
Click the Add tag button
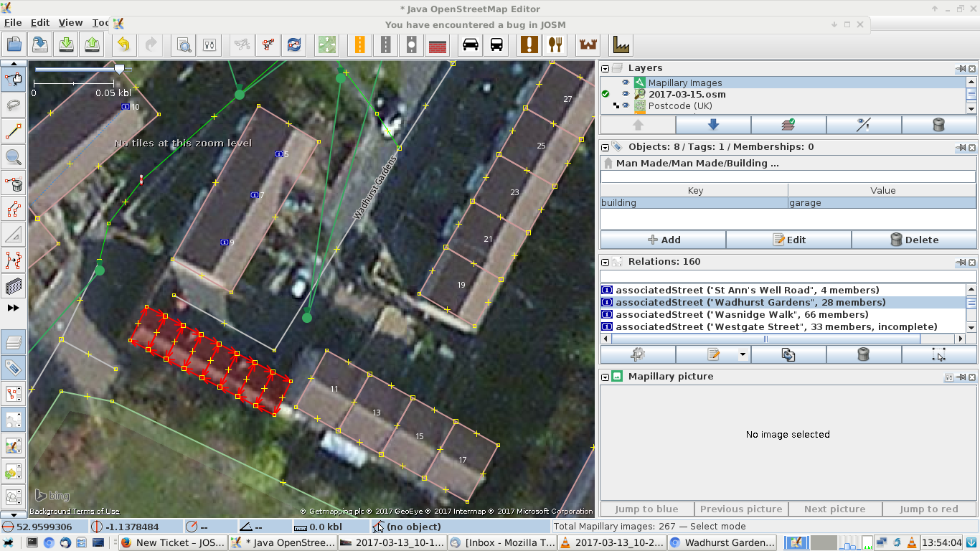coord(663,240)
